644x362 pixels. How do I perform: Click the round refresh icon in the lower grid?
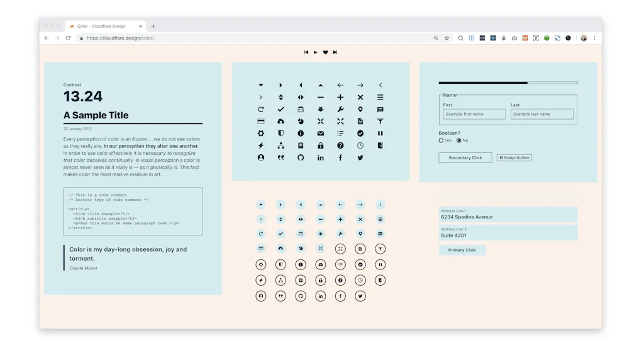click(261, 234)
